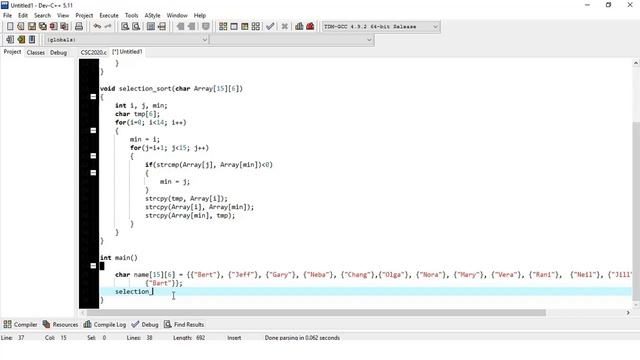Click the Find magnifier icon
640x360 pixels.
(x=125, y=27)
